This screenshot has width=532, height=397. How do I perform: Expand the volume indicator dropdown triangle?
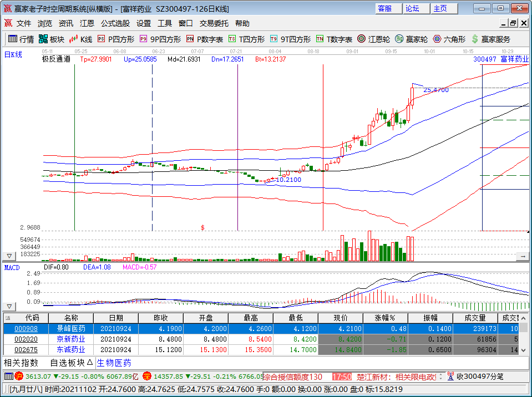(x=9, y=256)
